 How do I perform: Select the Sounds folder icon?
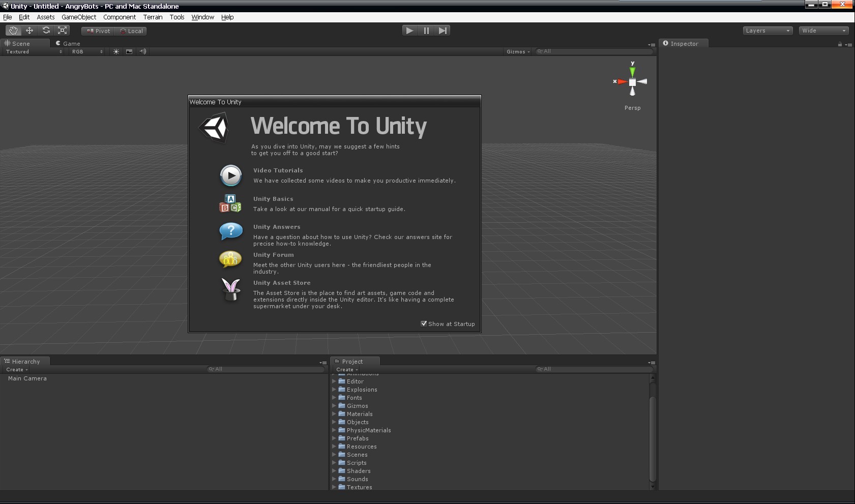pos(342,479)
